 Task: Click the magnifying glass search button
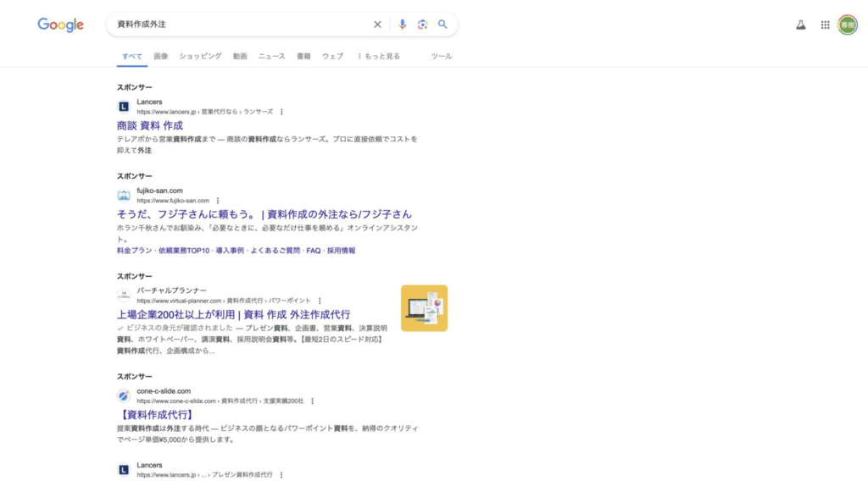(x=442, y=25)
